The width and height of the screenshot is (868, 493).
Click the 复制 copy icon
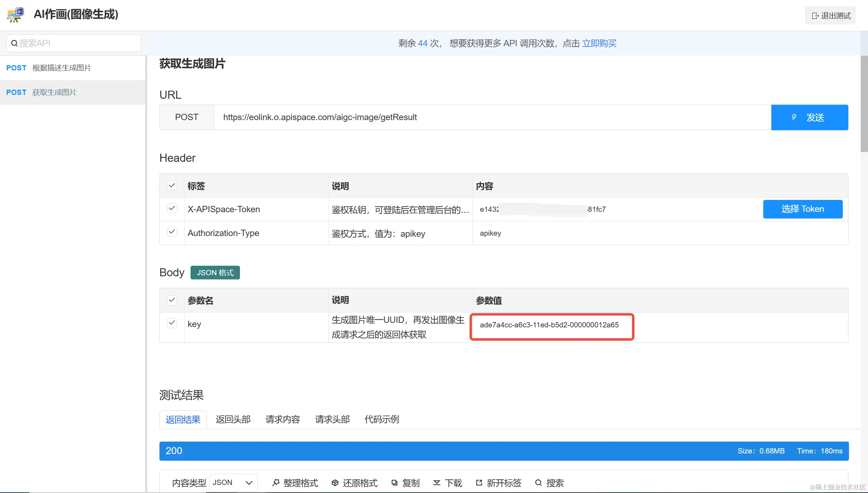coord(394,483)
